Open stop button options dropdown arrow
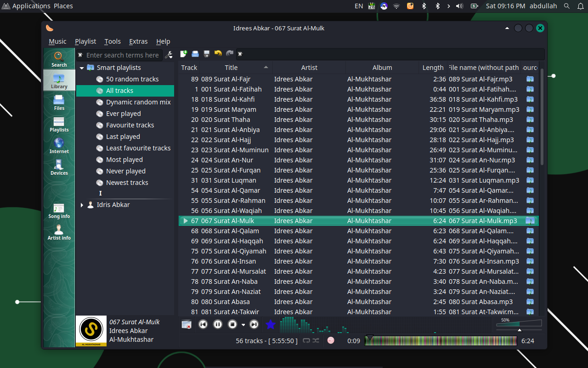 click(x=243, y=325)
